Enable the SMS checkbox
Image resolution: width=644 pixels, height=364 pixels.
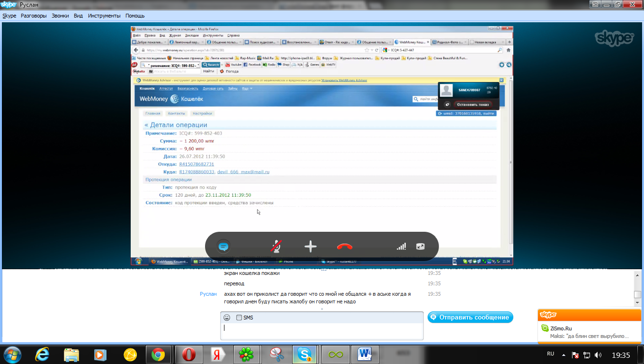(x=239, y=318)
